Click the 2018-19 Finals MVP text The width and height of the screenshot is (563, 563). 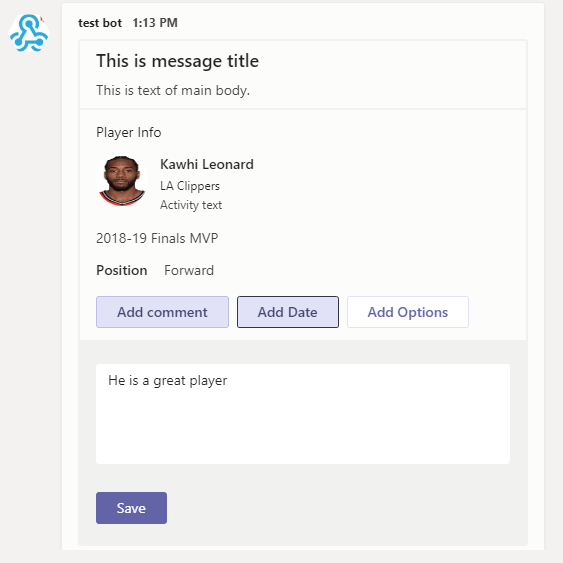click(157, 238)
